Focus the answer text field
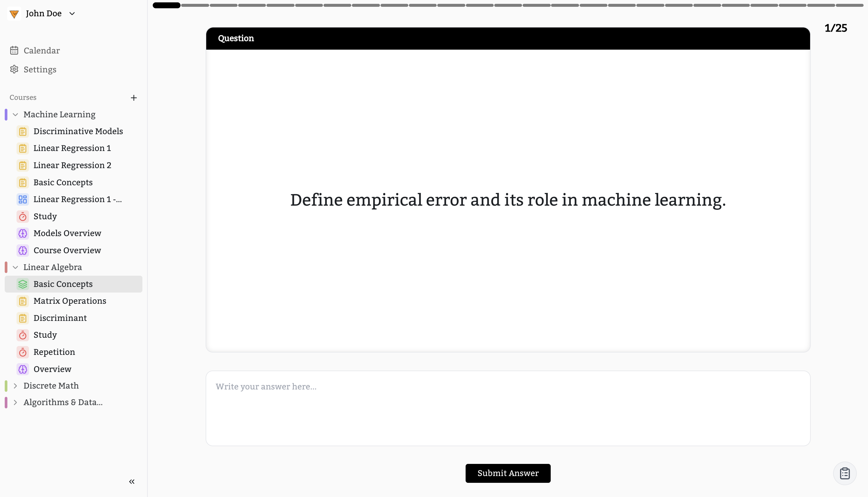 508,408
